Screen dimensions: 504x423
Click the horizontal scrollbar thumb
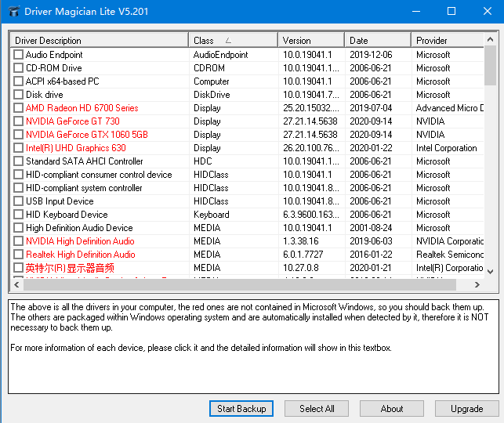[x=240, y=284]
